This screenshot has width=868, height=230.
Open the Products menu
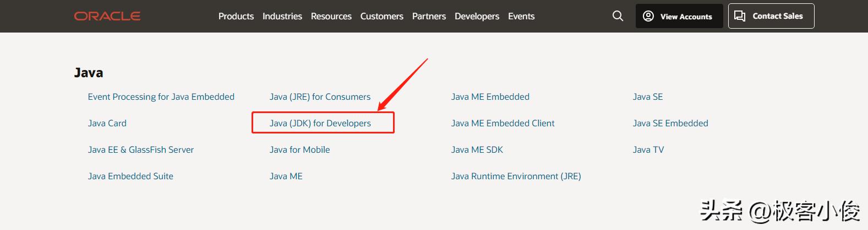(236, 17)
